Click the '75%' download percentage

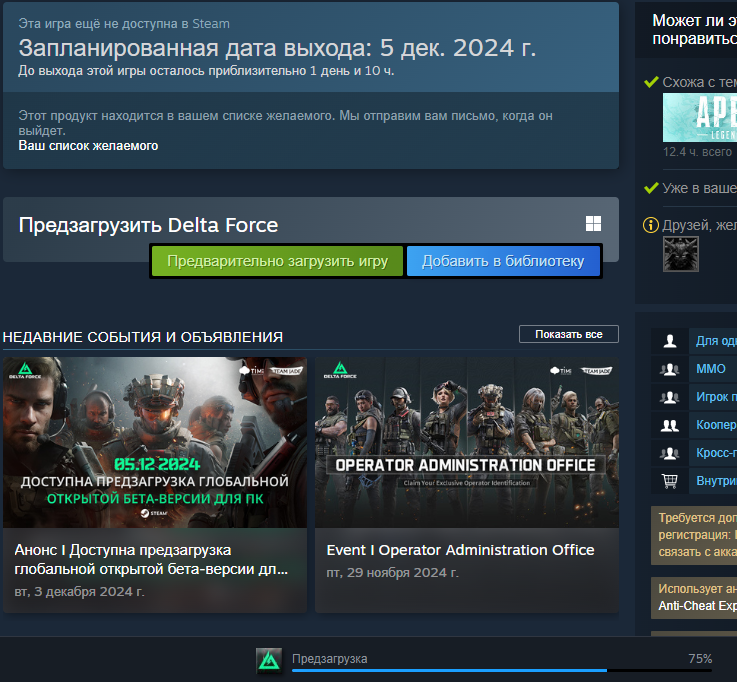[700, 658]
